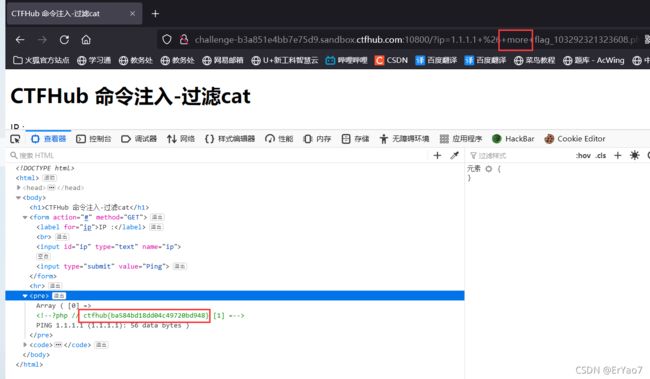Toggle the badge beside the hr element
This screenshot has height=379, width=650.
pos(55,286)
